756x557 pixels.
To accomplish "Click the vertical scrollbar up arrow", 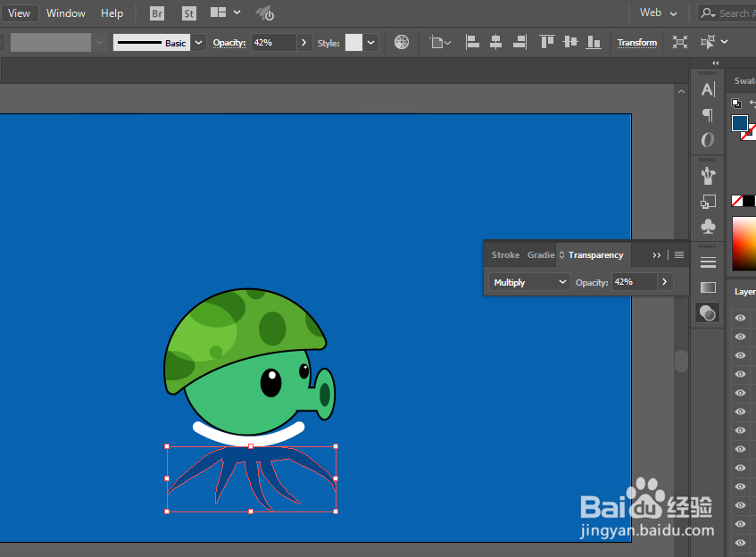I will coord(681,92).
